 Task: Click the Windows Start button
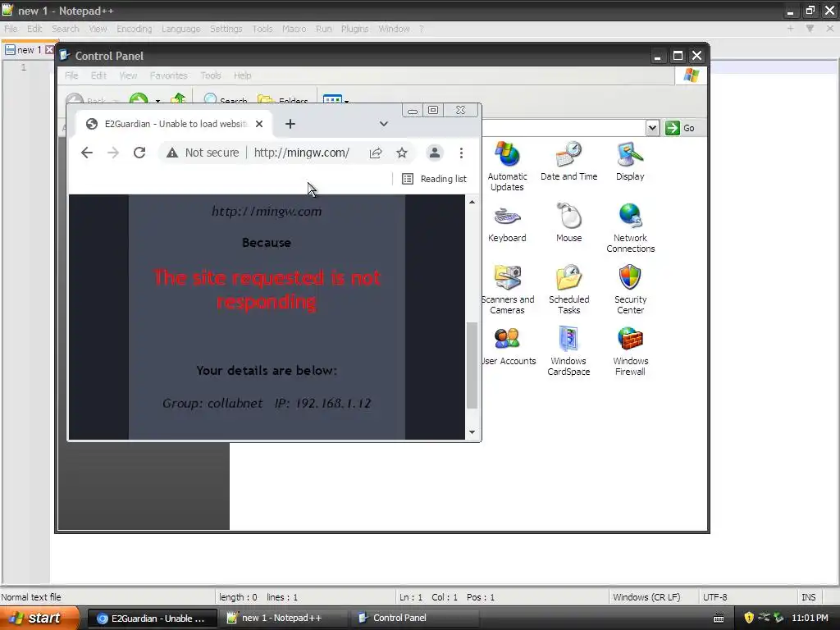[x=39, y=618]
